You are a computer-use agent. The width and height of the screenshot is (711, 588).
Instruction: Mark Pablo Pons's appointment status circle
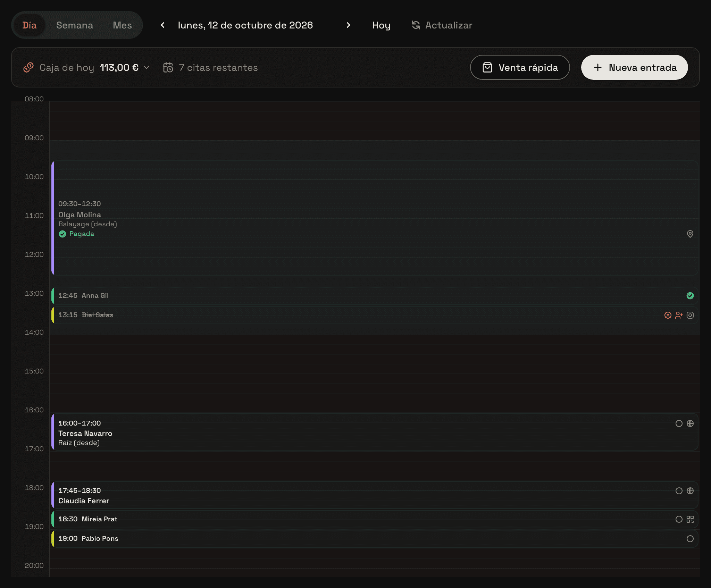coord(690,539)
